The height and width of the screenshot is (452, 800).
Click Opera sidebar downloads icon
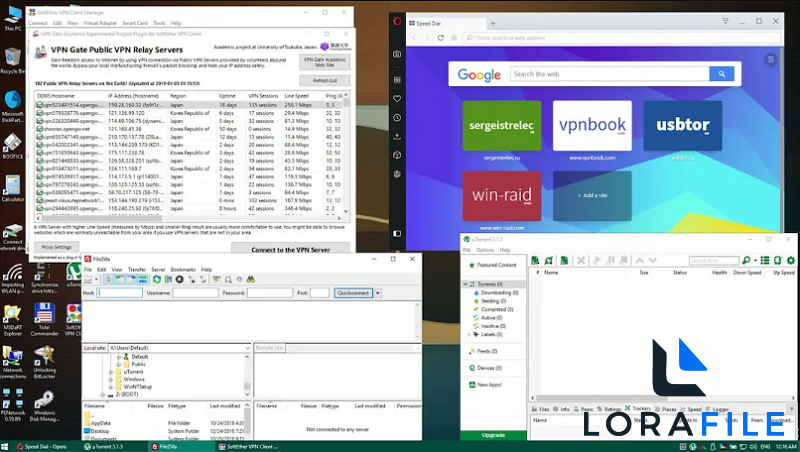click(x=397, y=136)
